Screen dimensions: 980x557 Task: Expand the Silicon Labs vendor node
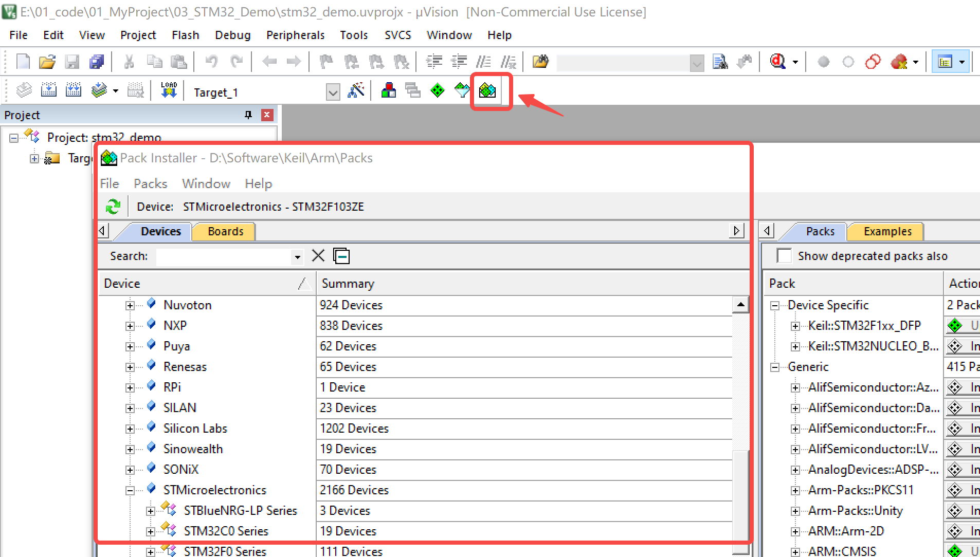(130, 429)
